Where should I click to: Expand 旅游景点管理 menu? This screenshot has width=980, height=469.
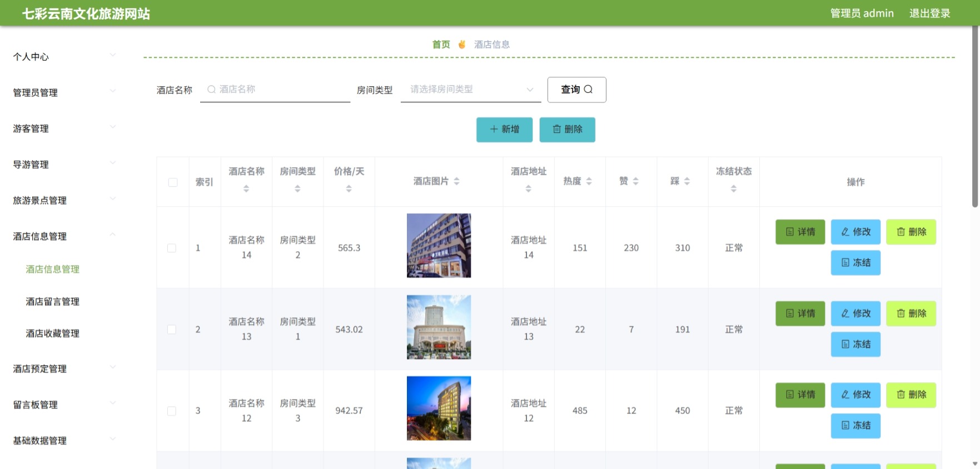pyautogui.click(x=64, y=200)
